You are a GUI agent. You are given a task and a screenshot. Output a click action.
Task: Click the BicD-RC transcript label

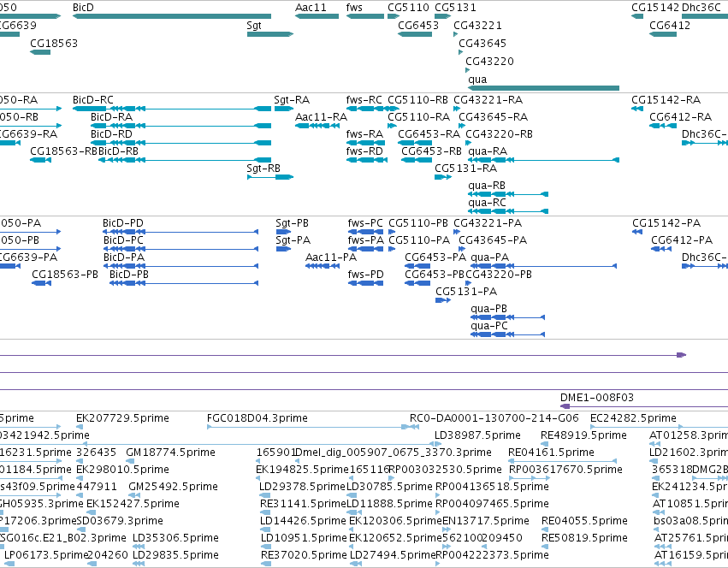pos(93,100)
